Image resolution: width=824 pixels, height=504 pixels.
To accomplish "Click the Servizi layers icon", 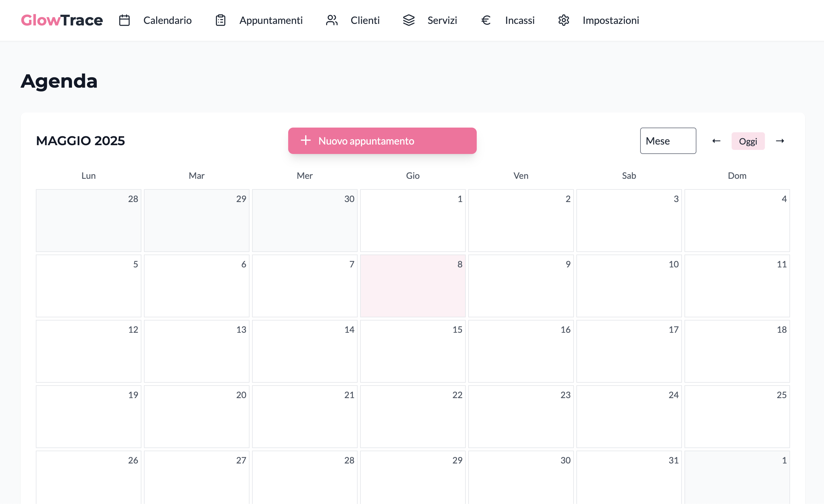I will 409,20.
